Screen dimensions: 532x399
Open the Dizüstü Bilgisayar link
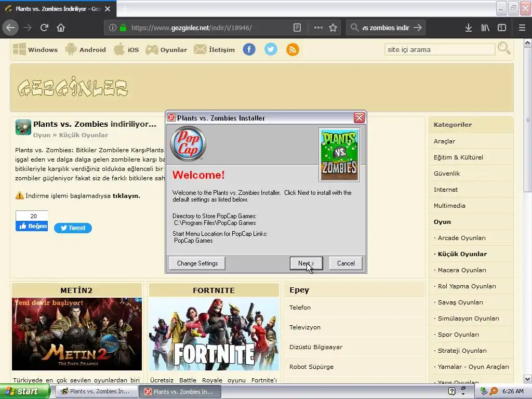click(x=316, y=347)
